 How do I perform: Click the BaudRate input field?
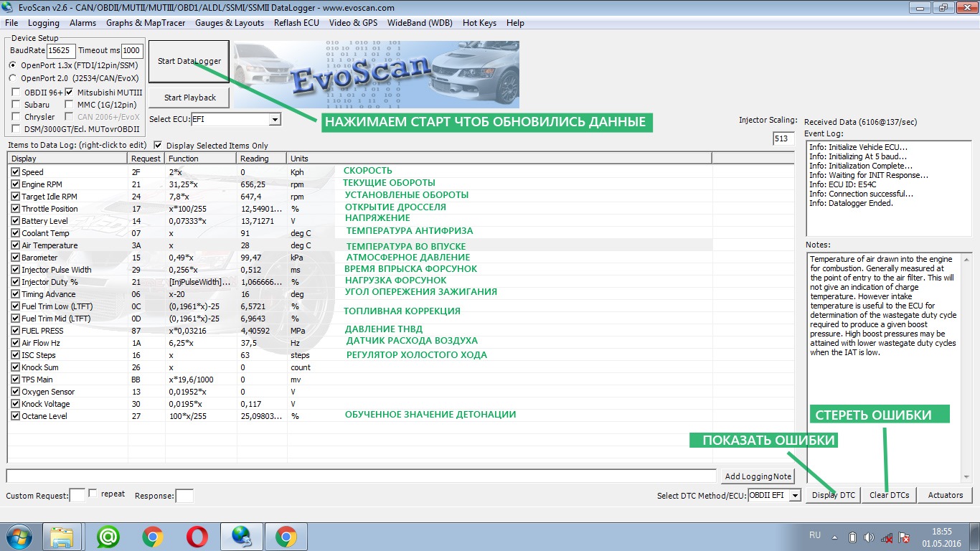[61, 50]
